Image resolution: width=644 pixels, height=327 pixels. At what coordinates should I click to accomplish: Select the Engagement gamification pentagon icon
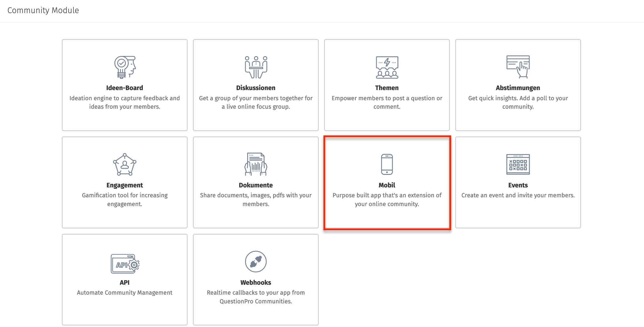coord(125,164)
